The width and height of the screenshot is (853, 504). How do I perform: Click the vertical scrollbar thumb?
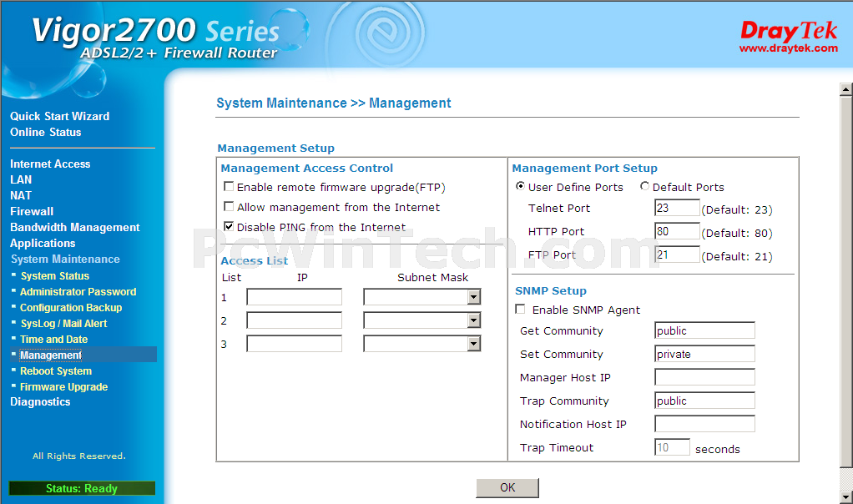tap(846, 282)
